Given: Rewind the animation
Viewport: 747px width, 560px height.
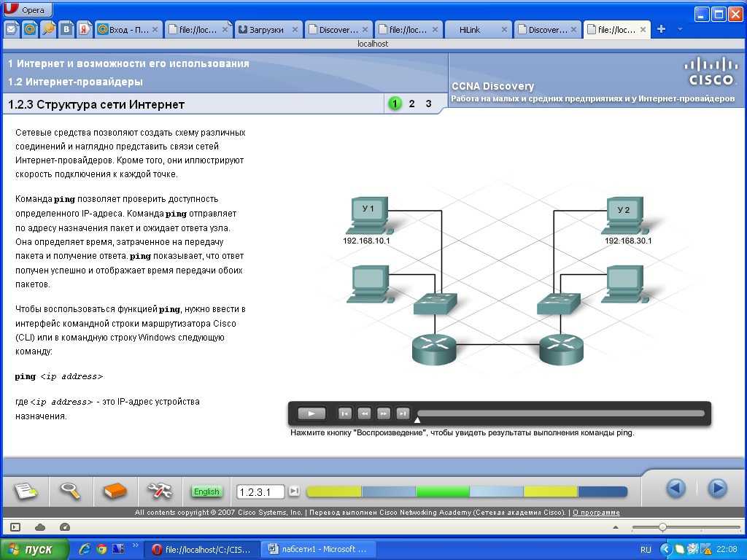Looking at the screenshot, I should click(364, 413).
